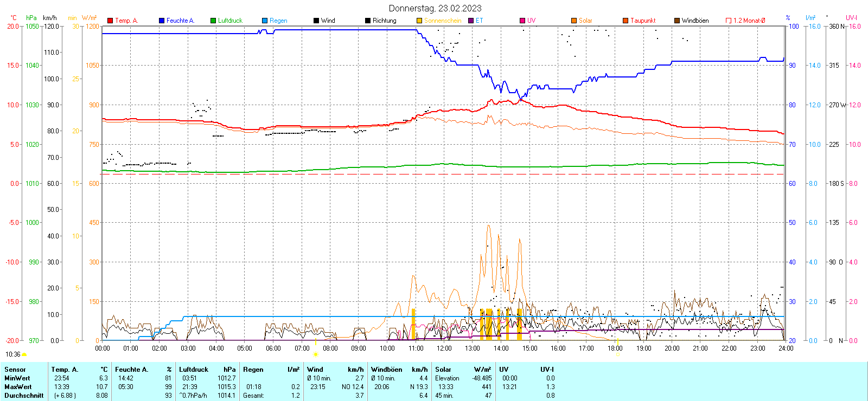Toggle the pink UV legend marker

click(522, 21)
